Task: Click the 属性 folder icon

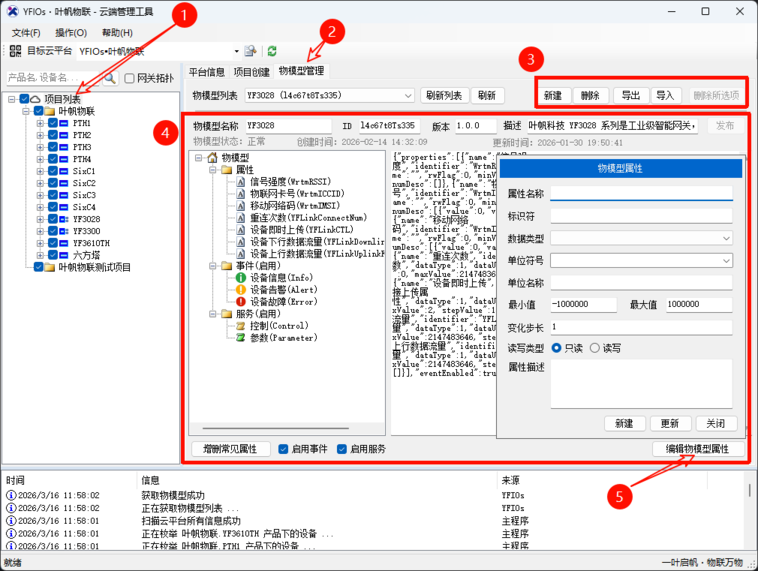Action: [x=227, y=170]
